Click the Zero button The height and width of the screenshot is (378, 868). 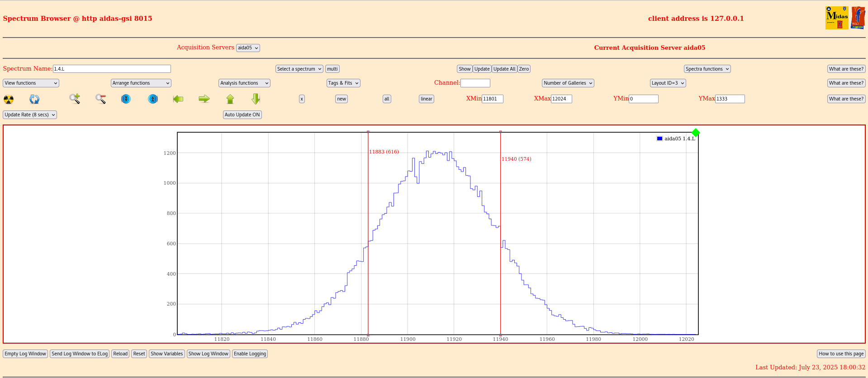[524, 69]
